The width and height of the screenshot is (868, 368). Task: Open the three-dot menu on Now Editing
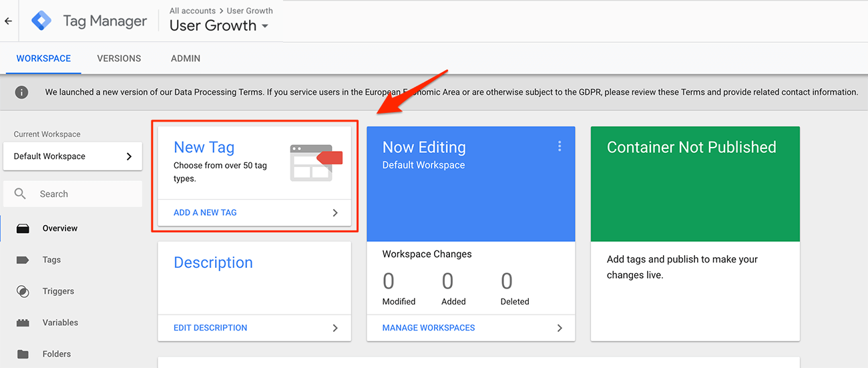(560, 147)
